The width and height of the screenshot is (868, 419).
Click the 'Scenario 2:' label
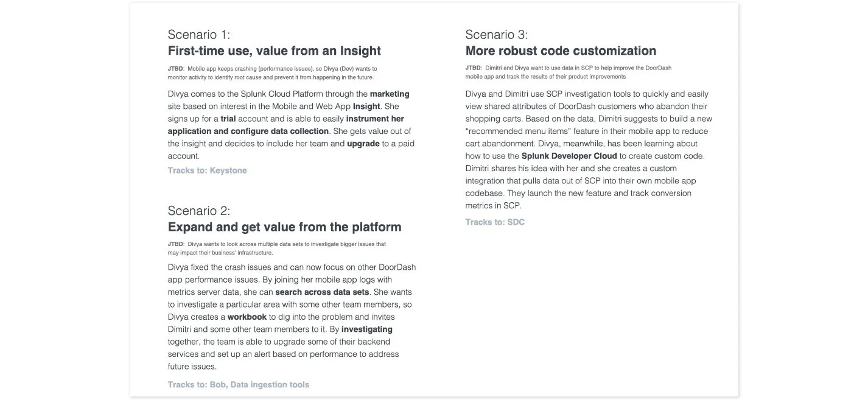(x=199, y=211)
